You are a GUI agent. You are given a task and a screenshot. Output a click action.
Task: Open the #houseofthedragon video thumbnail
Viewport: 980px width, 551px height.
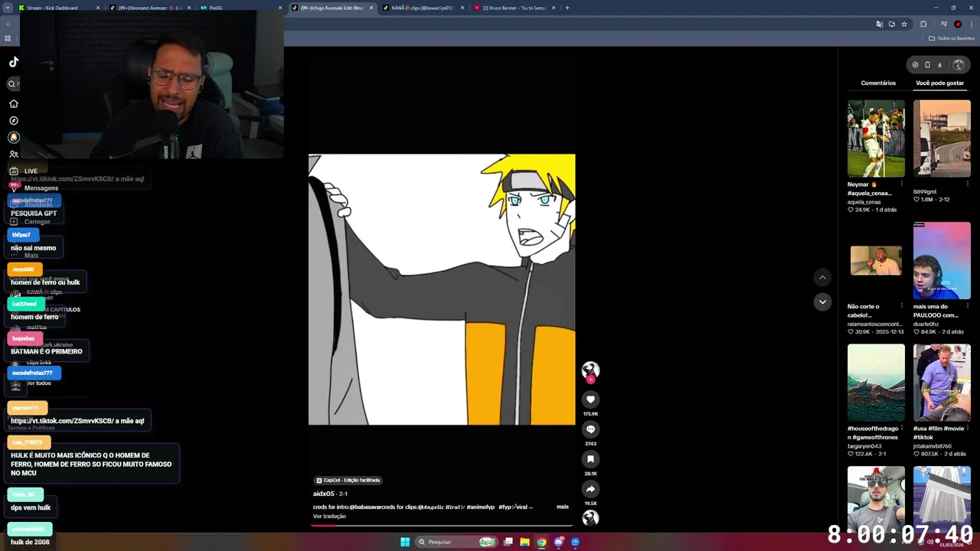(876, 383)
